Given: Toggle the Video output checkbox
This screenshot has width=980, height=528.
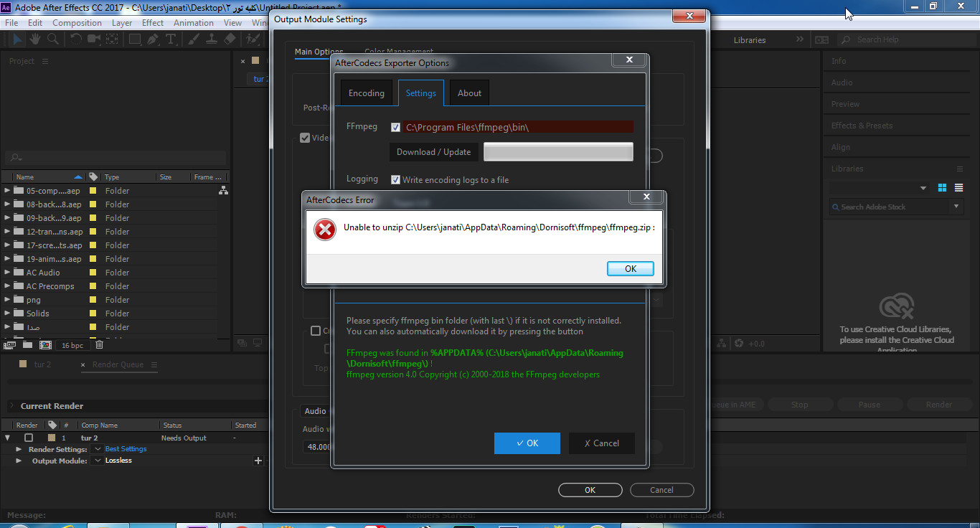Looking at the screenshot, I should click(305, 138).
